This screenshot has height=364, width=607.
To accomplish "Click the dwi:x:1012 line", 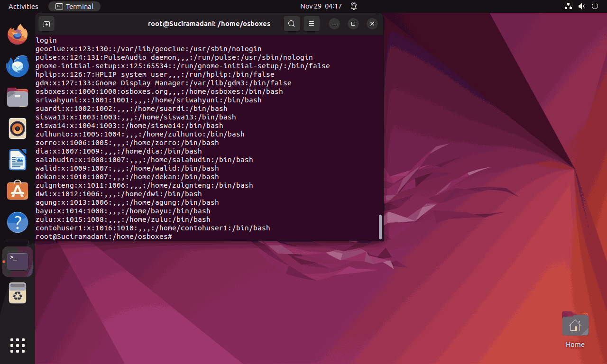I will coord(119,194).
